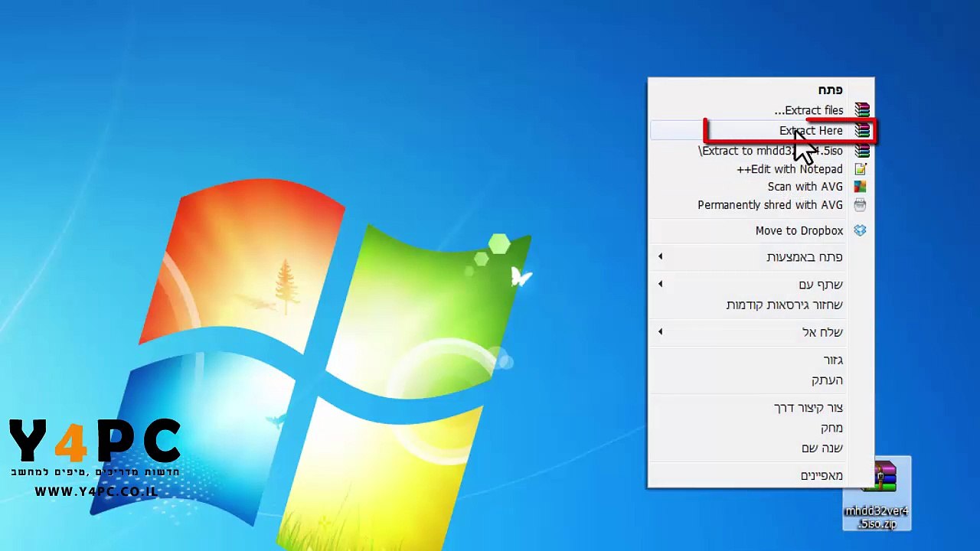Choose צור קיצור דרך (Create shortcut)

(x=761, y=408)
